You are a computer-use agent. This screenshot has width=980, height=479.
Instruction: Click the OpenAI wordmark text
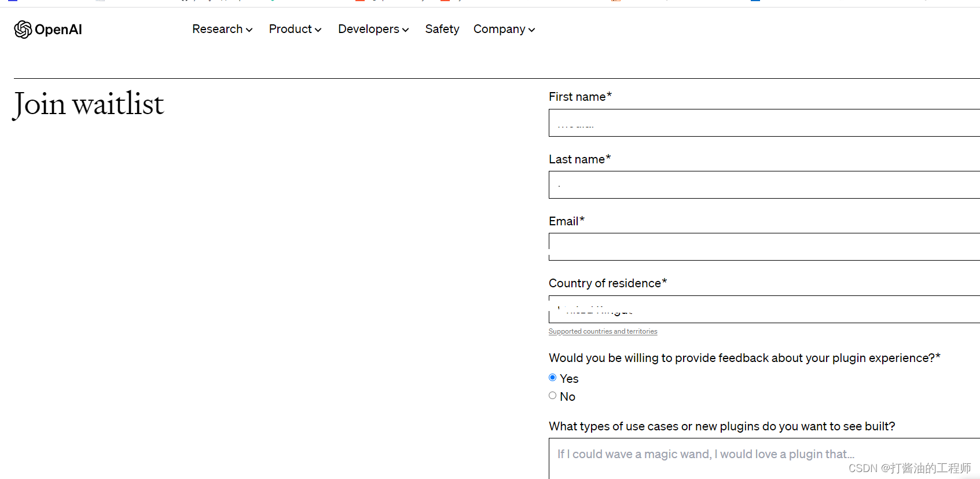(x=58, y=30)
